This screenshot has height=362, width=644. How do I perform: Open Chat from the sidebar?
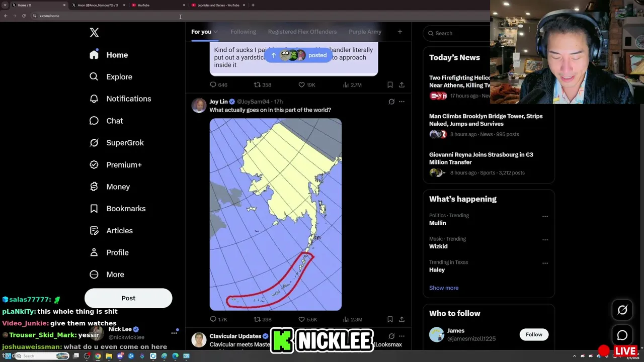point(106,121)
